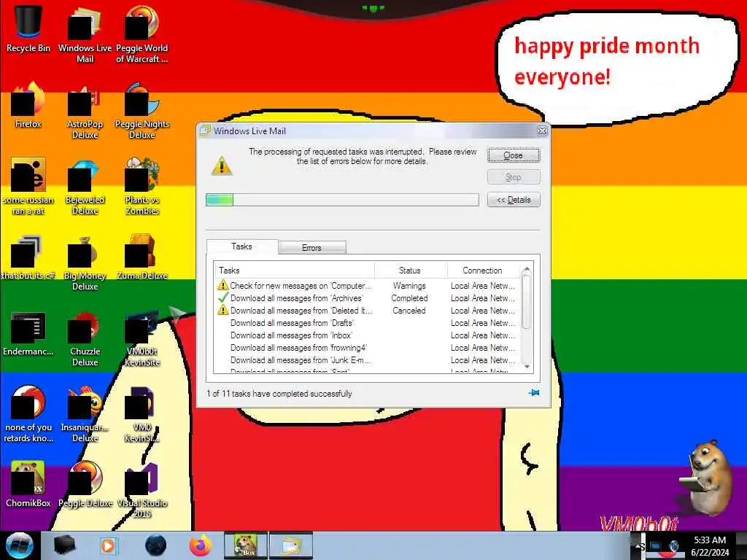The height and width of the screenshot is (560, 747).
Task: Click the Tasks column header
Action: [295, 270]
